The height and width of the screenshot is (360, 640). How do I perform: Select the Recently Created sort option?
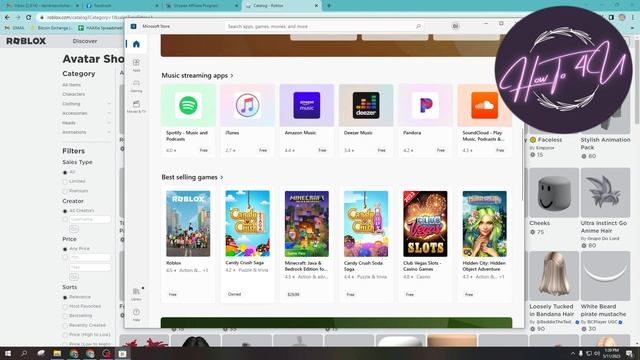coord(65,326)
